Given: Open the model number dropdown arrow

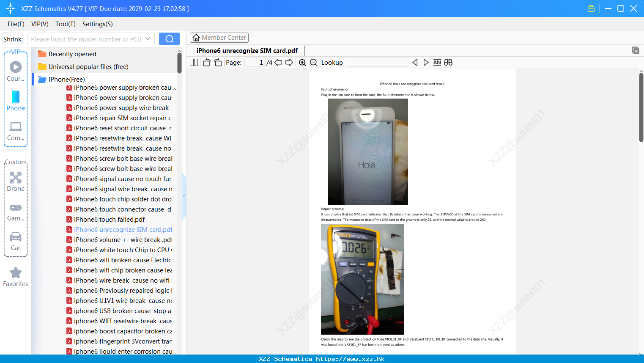Looking at the screenshot, I should pos(148,39).
